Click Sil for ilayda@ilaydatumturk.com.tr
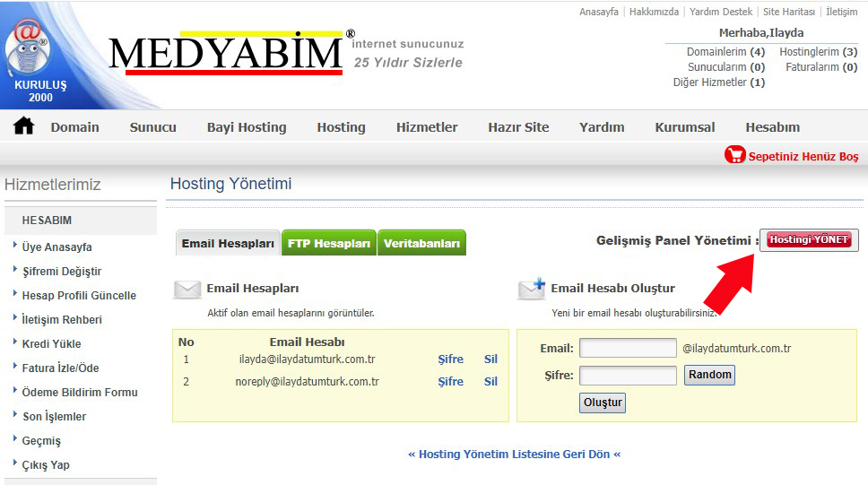 coord(490,359)
